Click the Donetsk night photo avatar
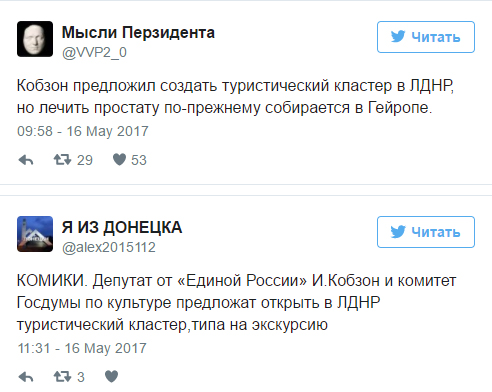The image size is (492, 392). coord(35,234)
